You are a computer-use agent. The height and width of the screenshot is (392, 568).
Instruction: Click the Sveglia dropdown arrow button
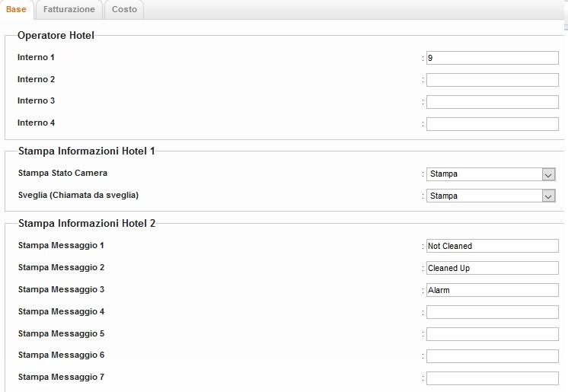coord(549,196)
